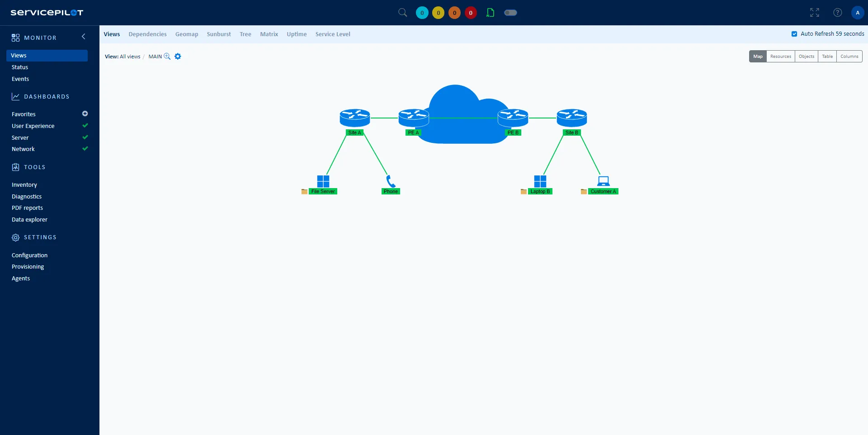868x435 pixels.
Task: Switch the map display to Table mode
Action: point(827,56)
